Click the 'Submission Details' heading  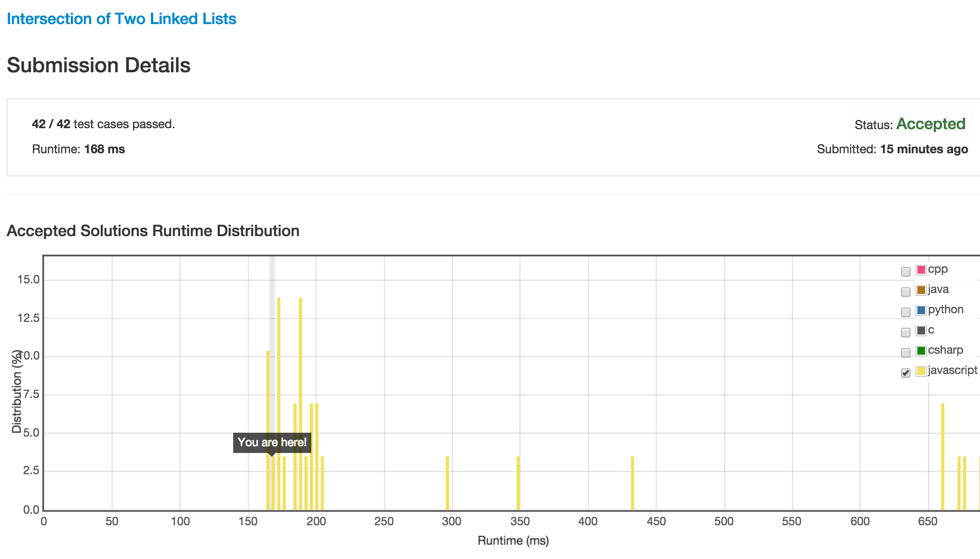click(x=99, y=66)
